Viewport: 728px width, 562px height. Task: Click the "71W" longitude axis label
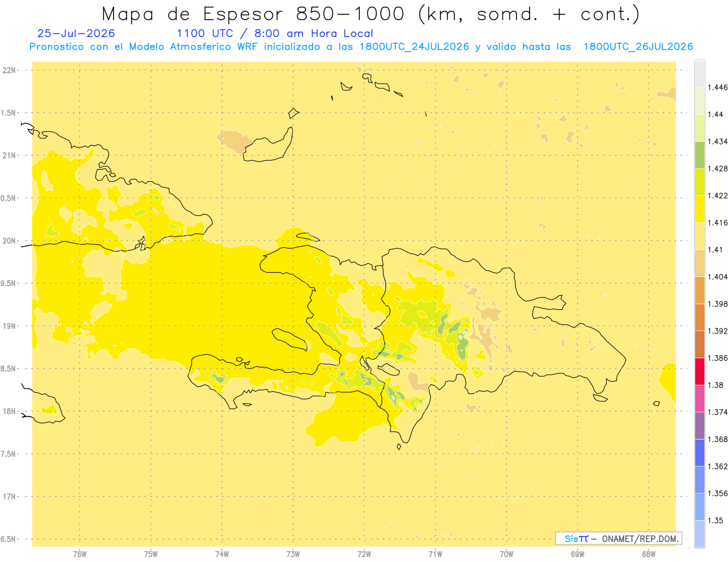[435, 554]
